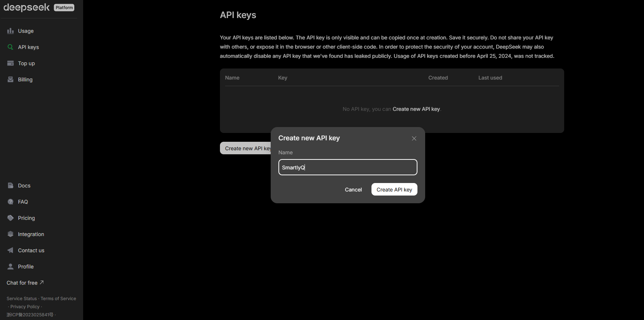Screen dimensions: 644x320
Task: Open the Terms of Service link
Action: coord(58,299)
